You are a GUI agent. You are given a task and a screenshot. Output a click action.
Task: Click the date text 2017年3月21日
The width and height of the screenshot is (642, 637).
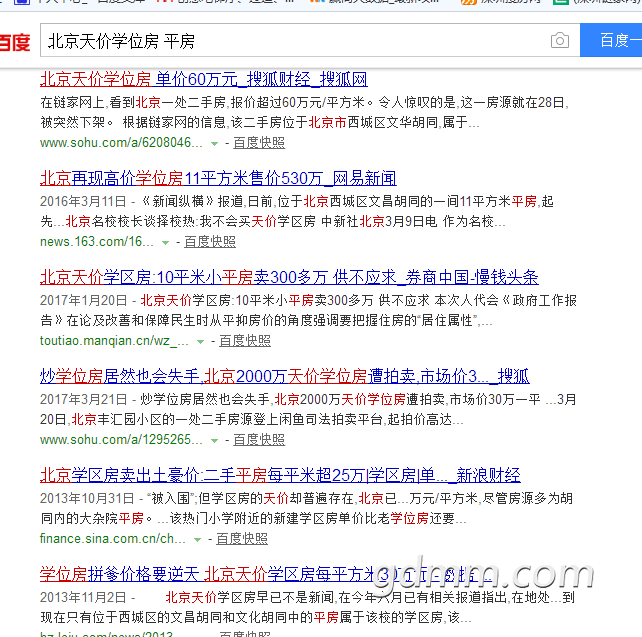coord(83,400)
